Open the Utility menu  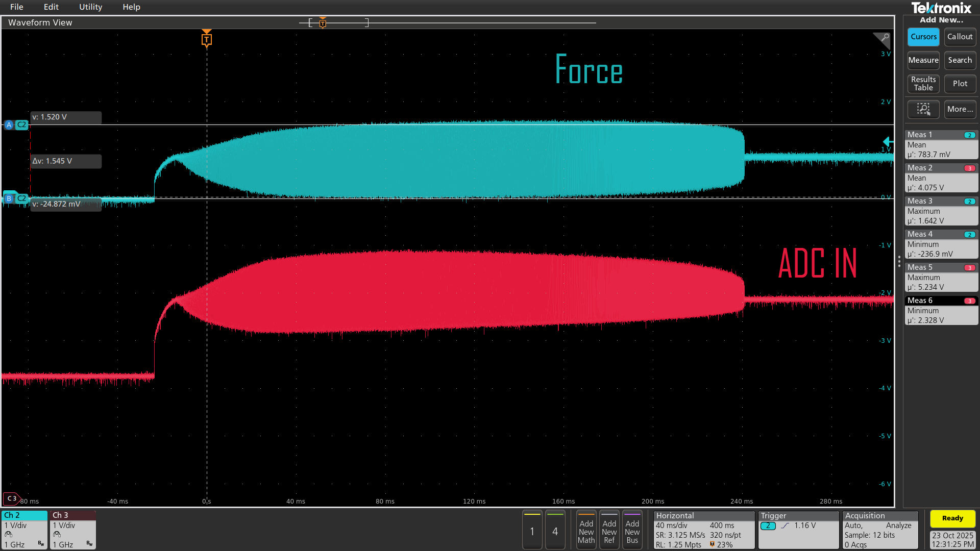(x=90, y=7)
